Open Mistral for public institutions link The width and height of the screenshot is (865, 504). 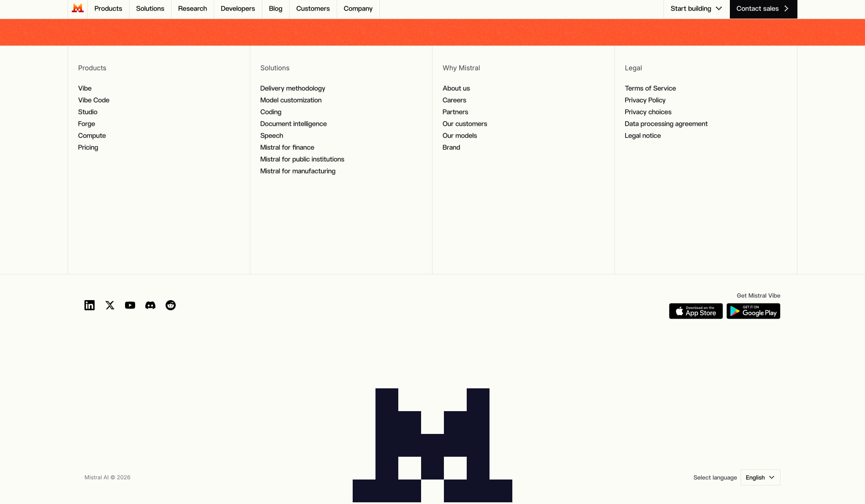302,159
